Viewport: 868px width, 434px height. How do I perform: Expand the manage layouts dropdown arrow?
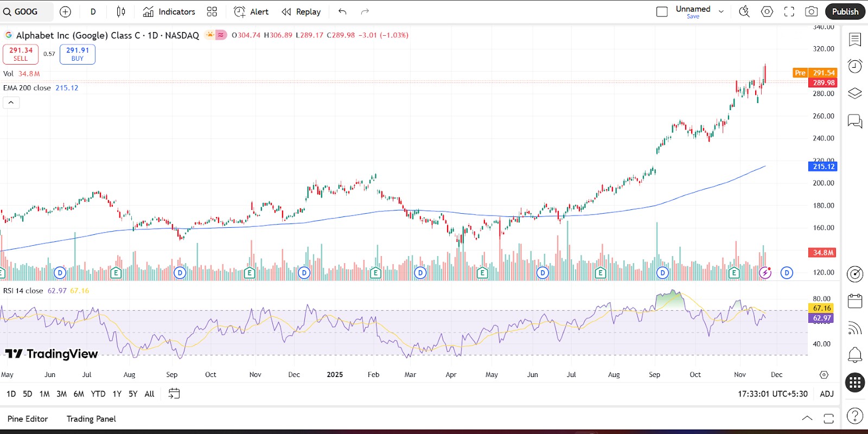721,11
